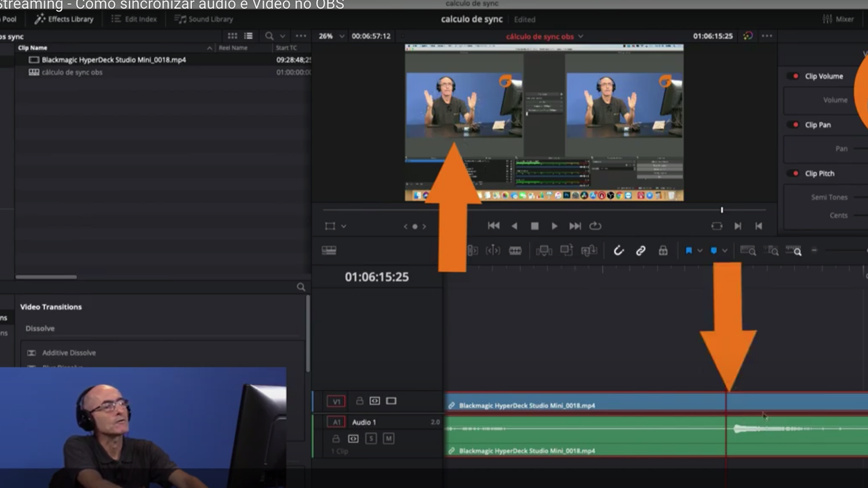This screenshot has height=488, width=868.
Task: Click the transform overlay icon below viewer
Action: [x=330, y=226]
